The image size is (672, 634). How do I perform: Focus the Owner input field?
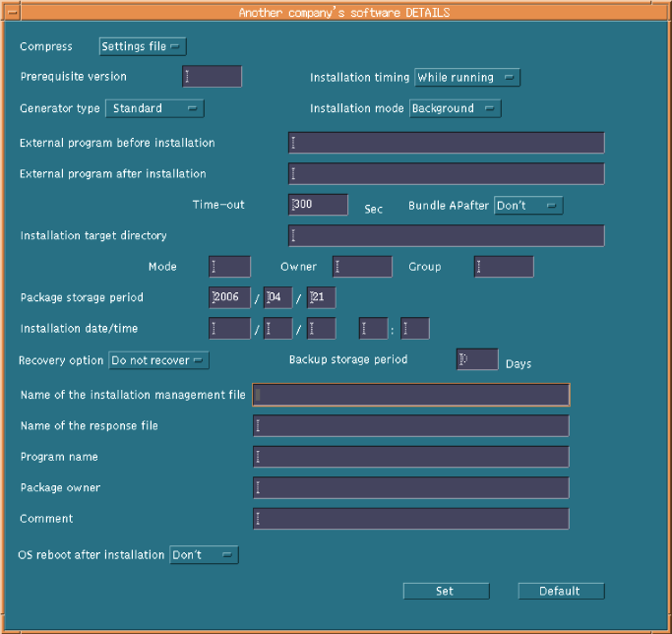[362, 267]
